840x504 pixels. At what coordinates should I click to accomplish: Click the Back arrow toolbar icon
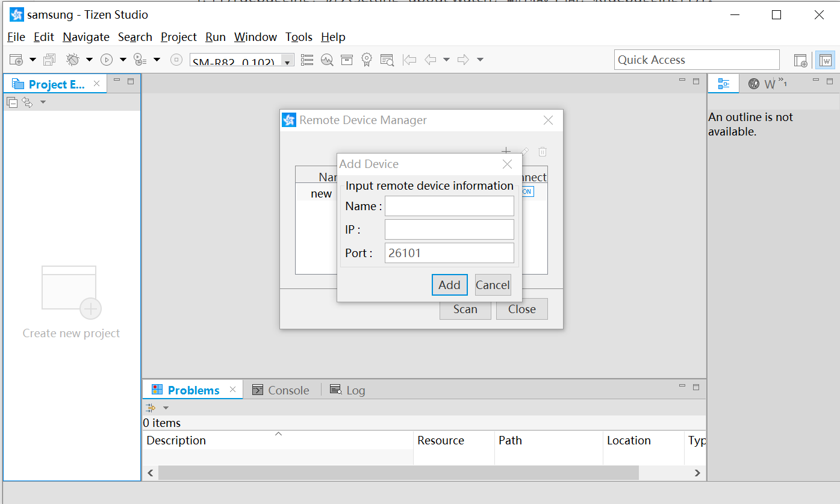click(430, 60)
